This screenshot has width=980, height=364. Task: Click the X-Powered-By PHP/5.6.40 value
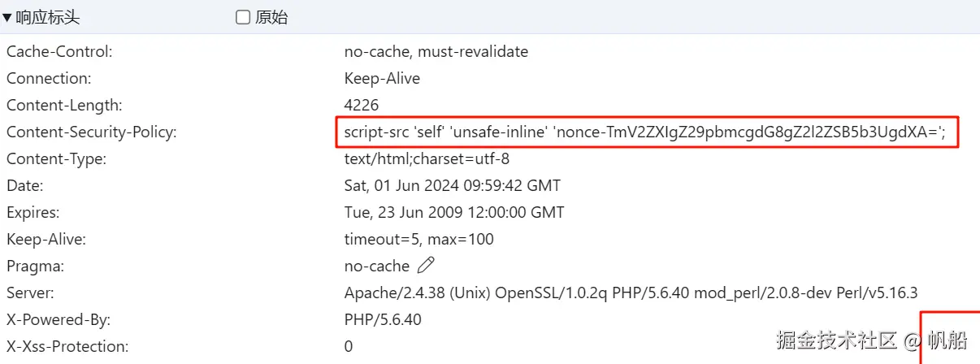[383, 319]
